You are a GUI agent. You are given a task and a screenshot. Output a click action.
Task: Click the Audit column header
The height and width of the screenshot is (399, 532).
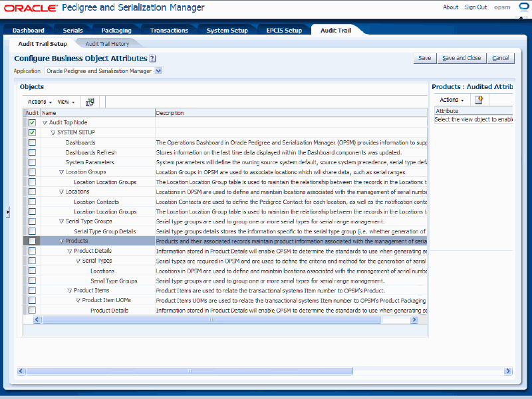coord(32,113)
